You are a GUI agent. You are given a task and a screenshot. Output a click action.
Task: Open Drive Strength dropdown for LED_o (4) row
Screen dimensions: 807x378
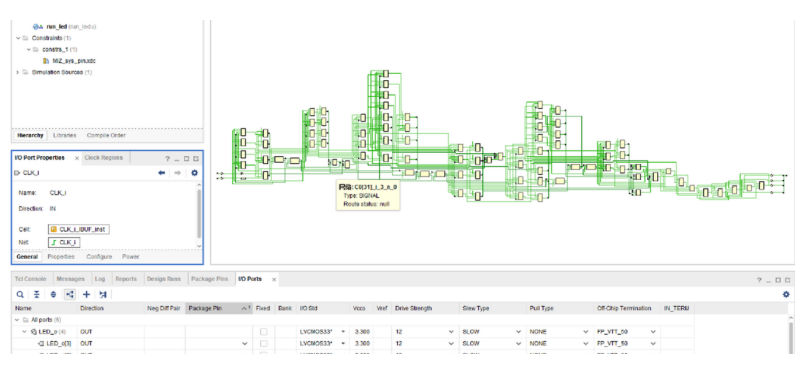451,332
